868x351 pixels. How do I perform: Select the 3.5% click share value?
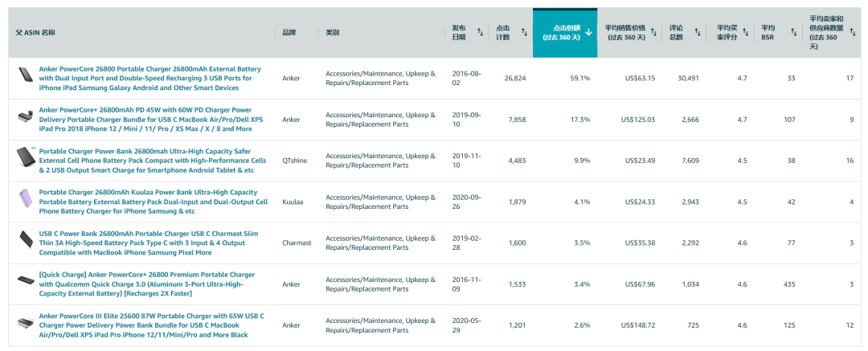point(582,243)
